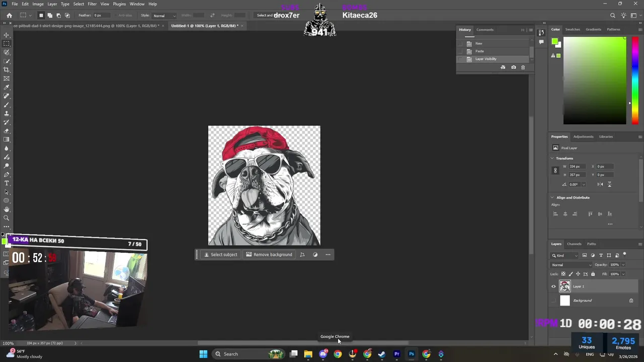This screenshot has width=644, height=362.
Task: Click Select subject button
Action: coord(220,254)
